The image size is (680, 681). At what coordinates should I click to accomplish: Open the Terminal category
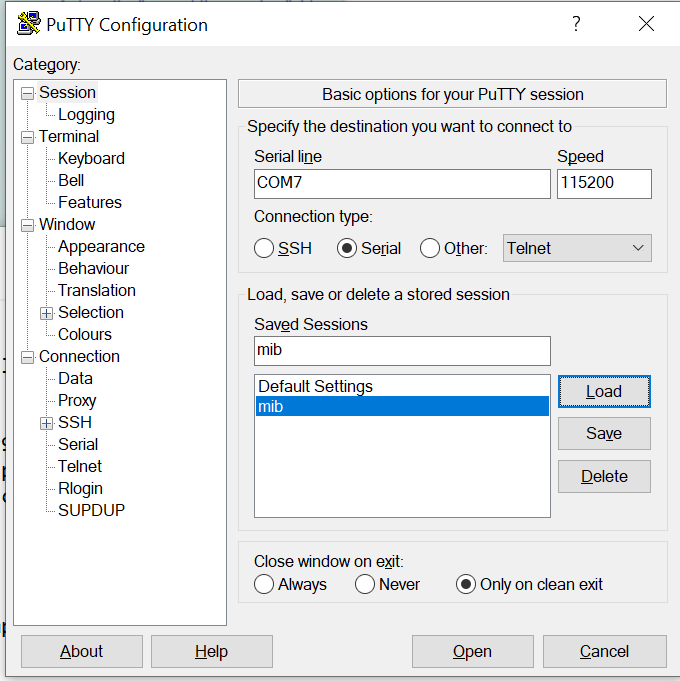[69, 136]
